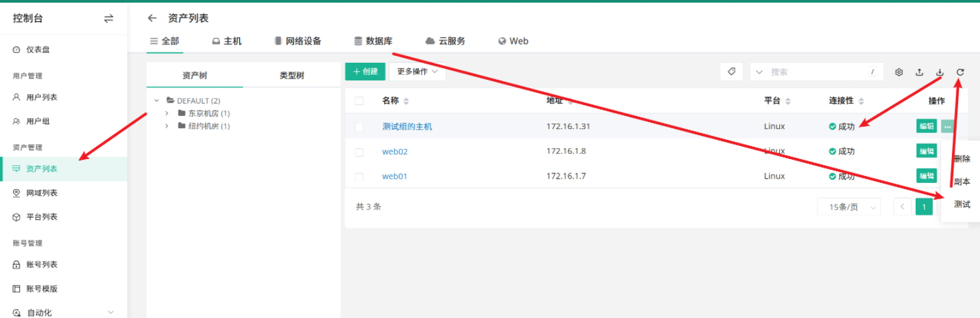Viewport: 980px width, 318px height.
Task: Choose 副本 from the row menu
Action: click(962, 182)
